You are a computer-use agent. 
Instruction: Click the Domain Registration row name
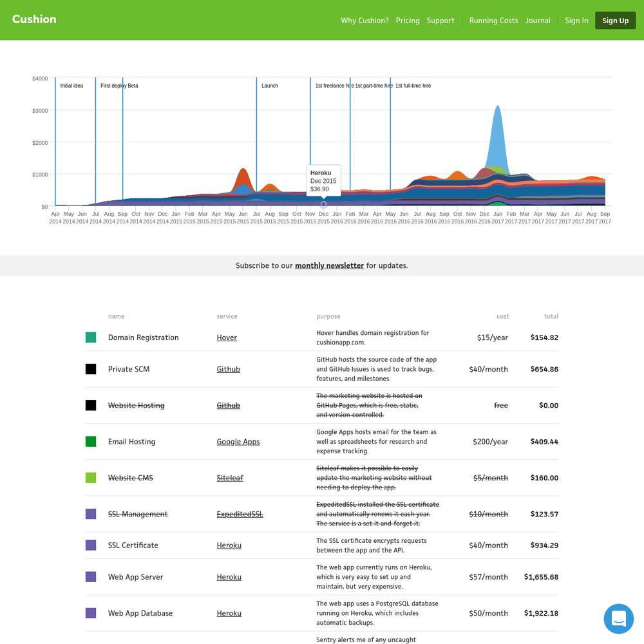click(x=144, y=337)
